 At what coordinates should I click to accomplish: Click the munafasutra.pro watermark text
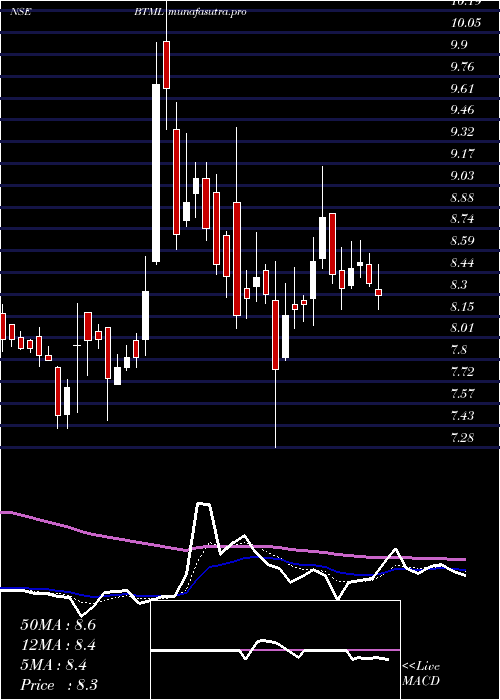(x=208, y=13)
